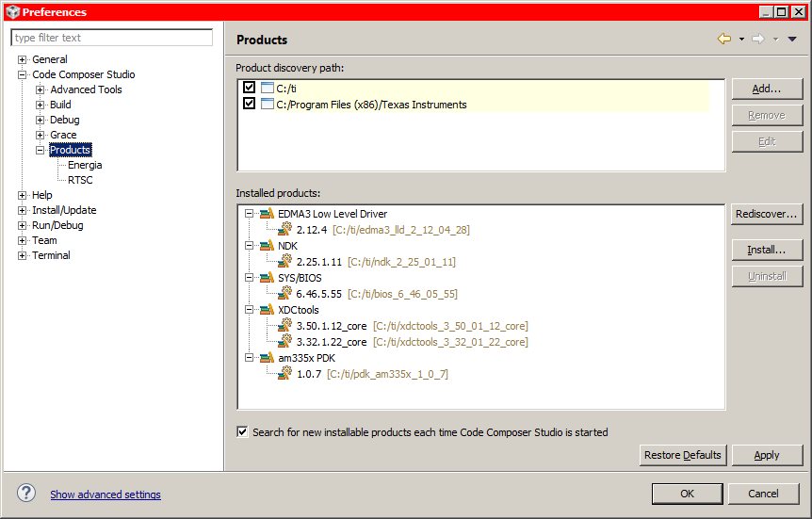
Task: Expand the Build node
Action: [40, 105]
